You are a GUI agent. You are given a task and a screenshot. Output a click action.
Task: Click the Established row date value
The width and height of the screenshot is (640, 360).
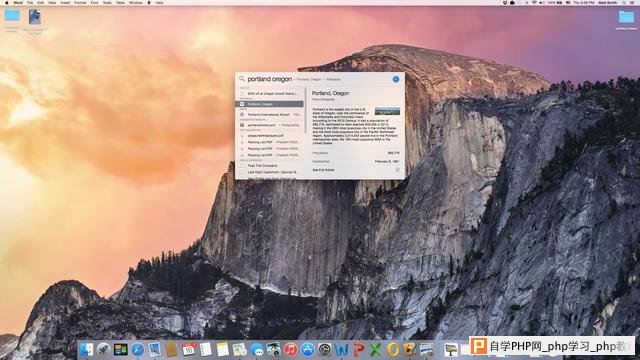coord(387,162)
